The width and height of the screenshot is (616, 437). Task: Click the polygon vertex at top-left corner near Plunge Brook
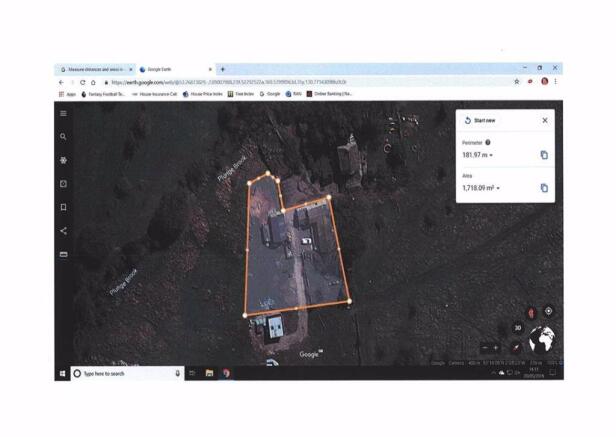click(249, 183)
